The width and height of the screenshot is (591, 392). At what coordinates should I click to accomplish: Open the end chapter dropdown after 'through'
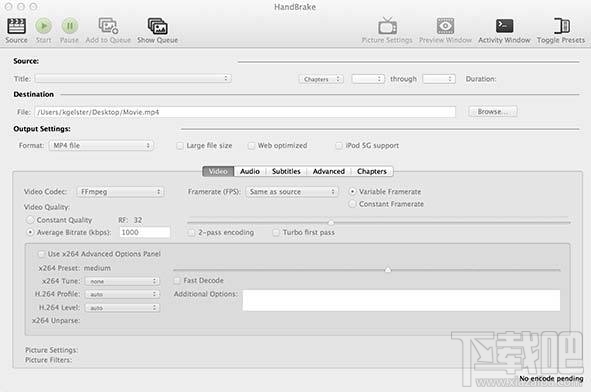439,79
